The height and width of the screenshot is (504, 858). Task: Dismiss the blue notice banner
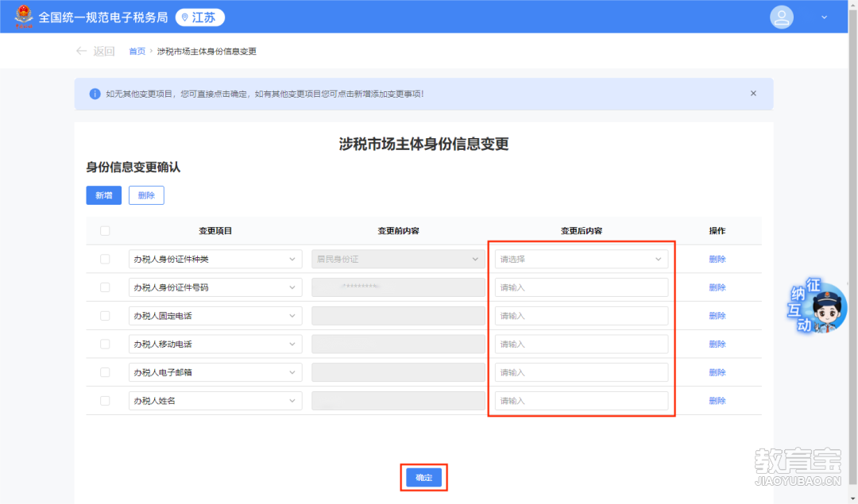tap(753, 94)
